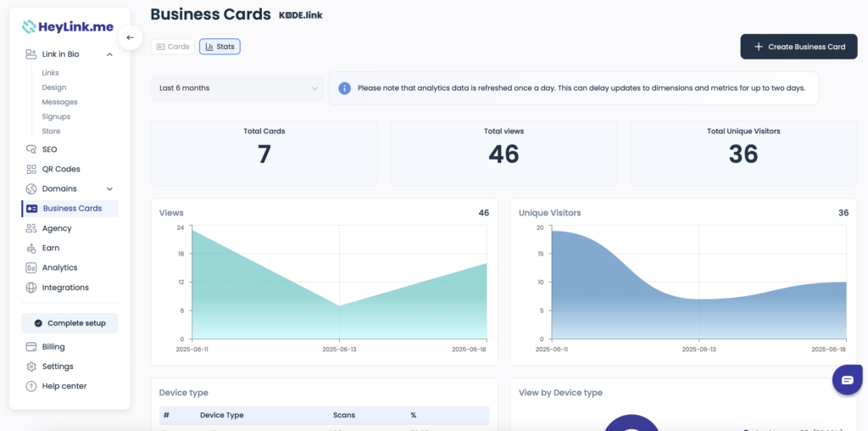
Task: Click the % column header in Device type table
Action: [413, 415]
